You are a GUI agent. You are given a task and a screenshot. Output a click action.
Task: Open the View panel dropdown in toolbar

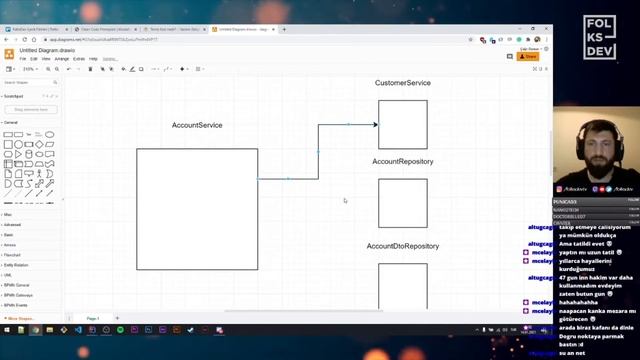pos(10,69)
